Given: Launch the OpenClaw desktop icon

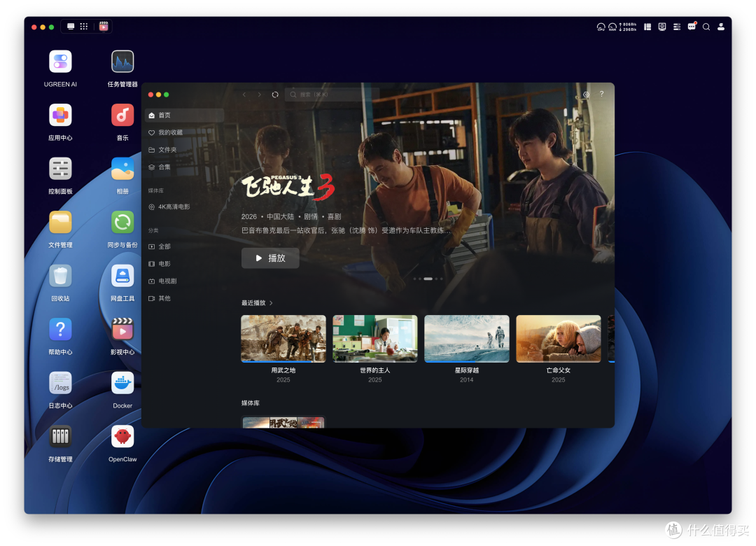Looking at the screenshot, I should point(122,437).
